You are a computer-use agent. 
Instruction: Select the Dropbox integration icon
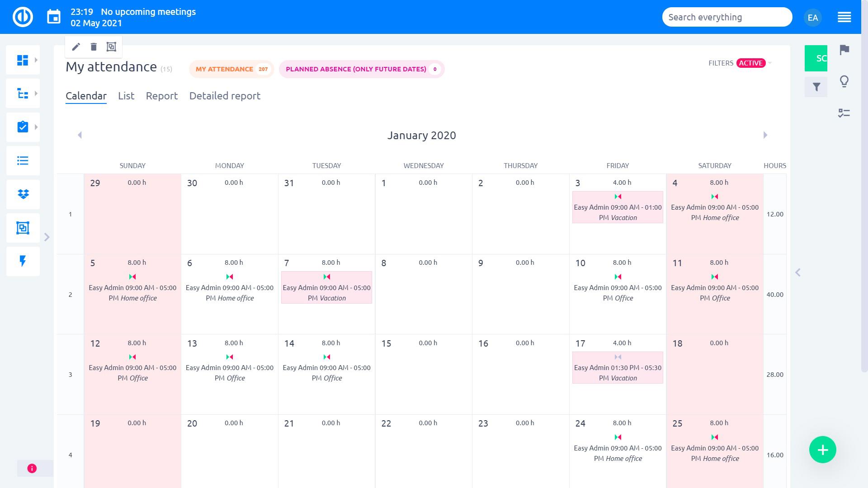23,194
